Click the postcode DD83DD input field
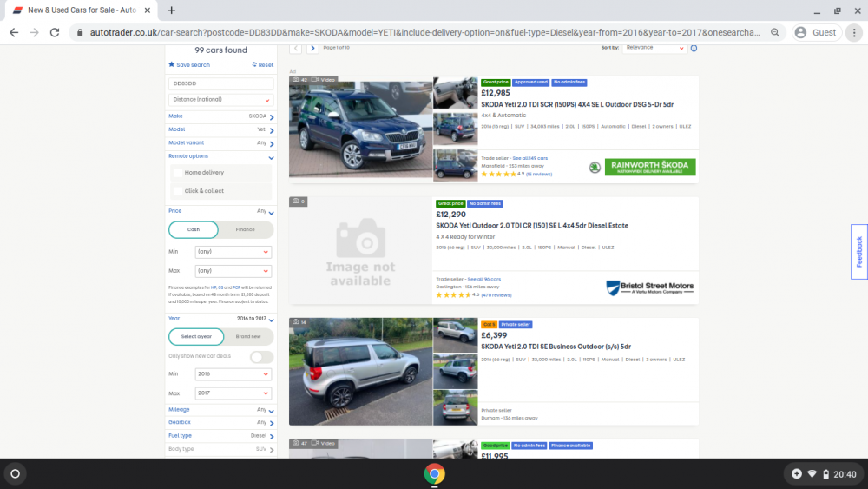The height and width of the screenshot is (489, 868). (220, 83)
